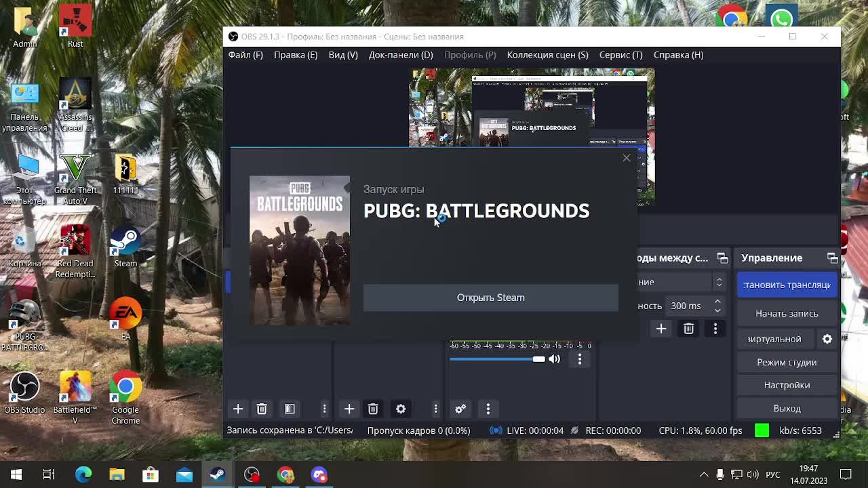868x488 pixels.
Task: Mute the audio mixer speaker icon
Action: tap(555, 359)
